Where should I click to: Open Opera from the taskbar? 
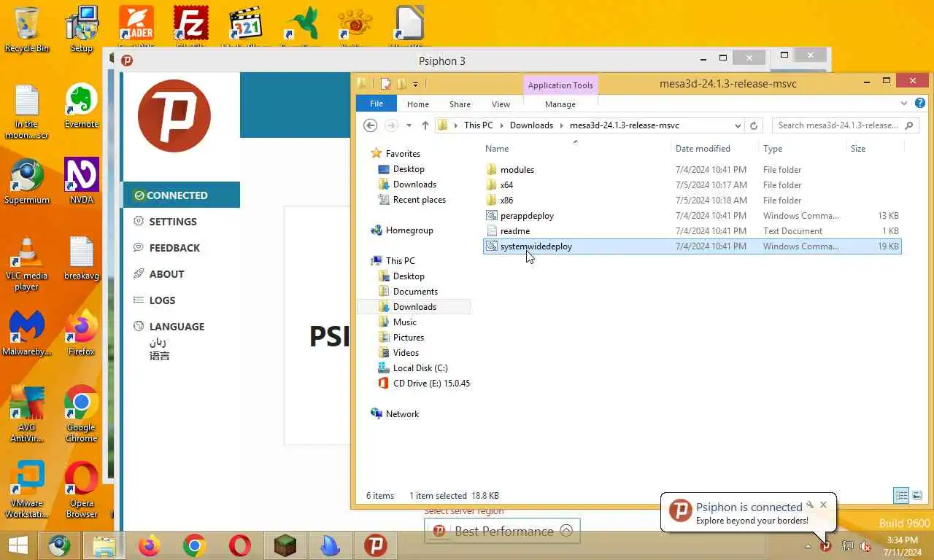tap(239, 545)
